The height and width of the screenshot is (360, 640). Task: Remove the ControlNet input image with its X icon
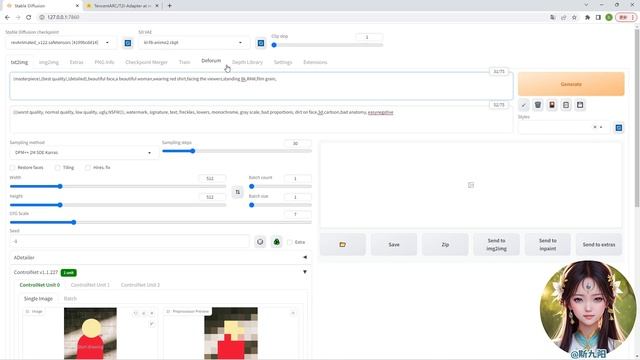[152, 313]
